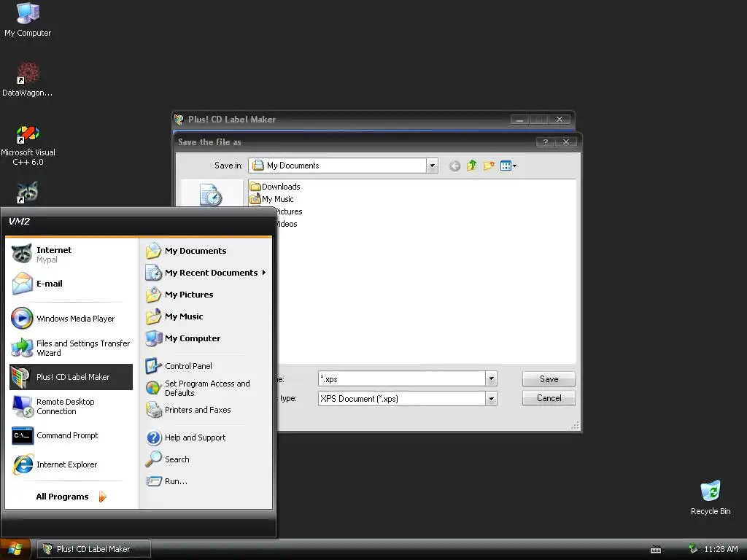Open My Music from Start menu
The width and height of the screenshot is (747, 560).
(x=206, y=316)
